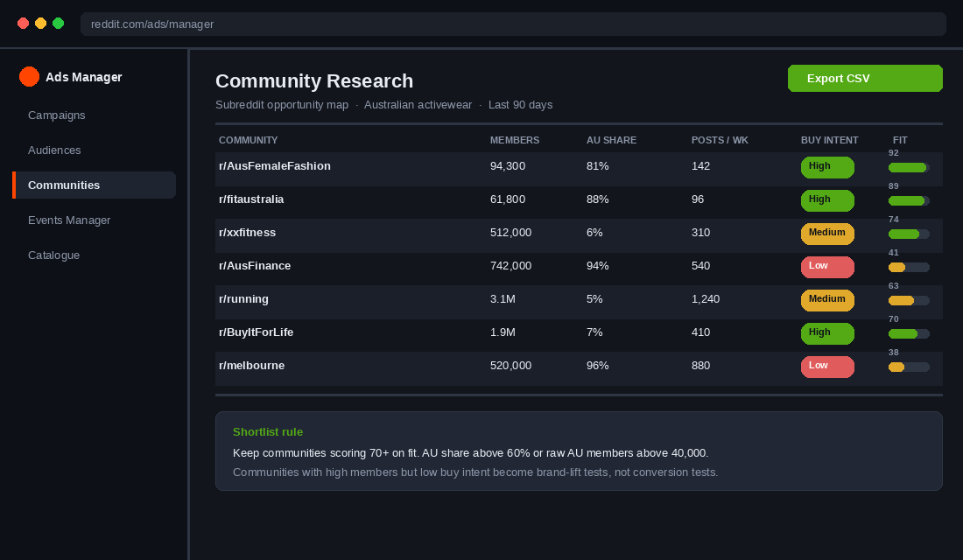Open the r/running community row

[x=579, y=302]
